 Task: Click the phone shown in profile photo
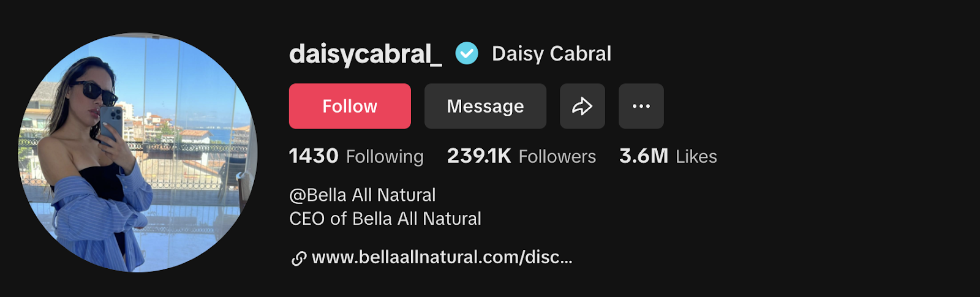tap(111, 124)
